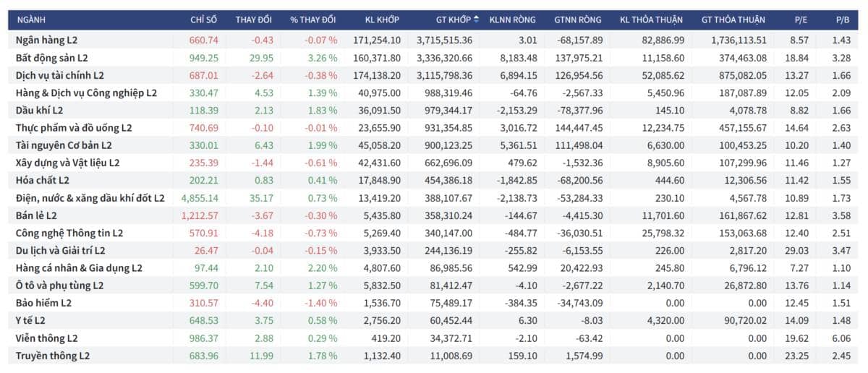Viewport: 868px width, 373px height.
Task: Click index value 949.25 for Bất động sản
Action: [203, 57]
